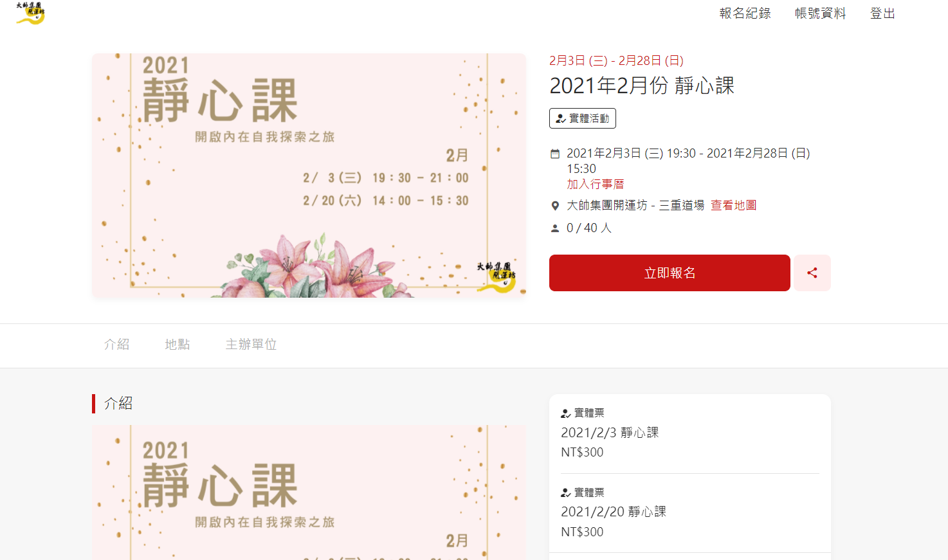Screen dimensions: 948x560
Task: Click the calendar icon beside the event date
Action: point(555,154)
